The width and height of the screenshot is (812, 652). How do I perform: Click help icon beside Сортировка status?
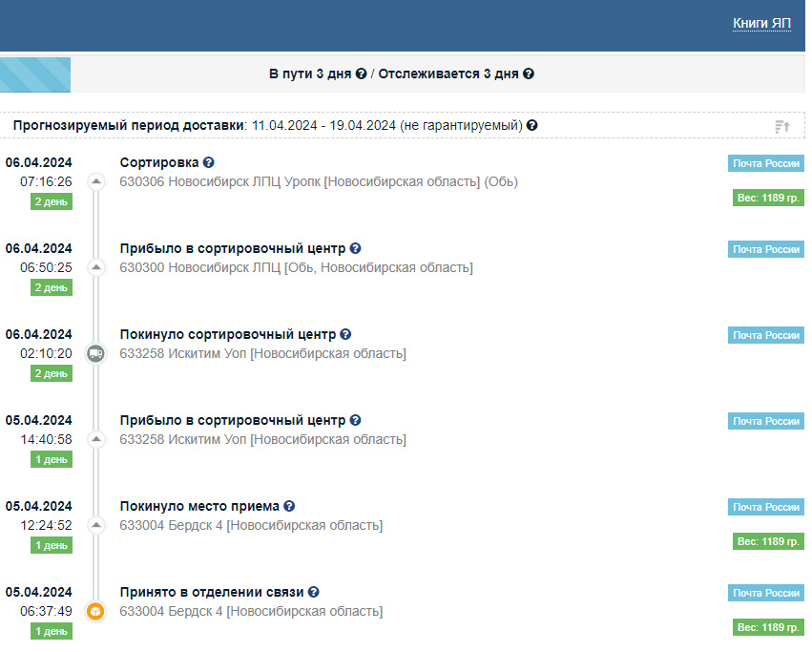[209, 163]
